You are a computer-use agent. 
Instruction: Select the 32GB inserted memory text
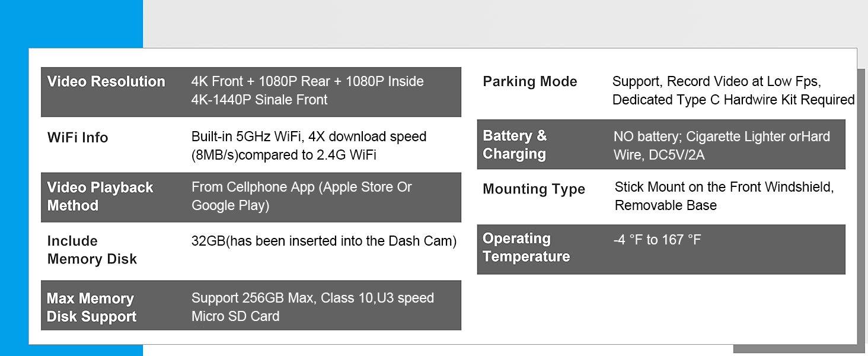(x=324, y=241)
